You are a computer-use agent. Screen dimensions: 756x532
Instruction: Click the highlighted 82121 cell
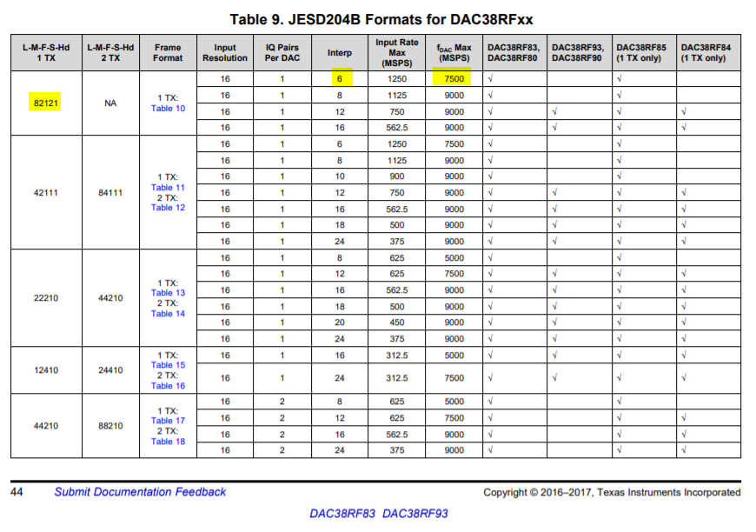coord(45,103)
